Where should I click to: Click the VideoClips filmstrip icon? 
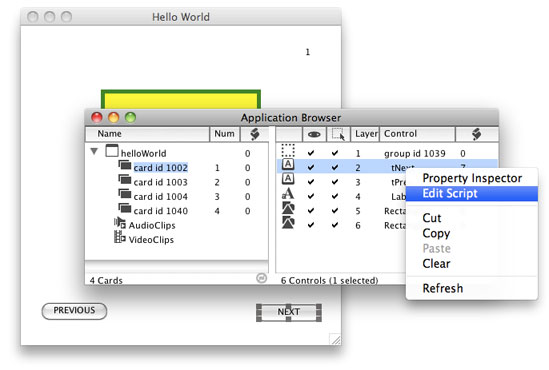[x=120, y=237]
